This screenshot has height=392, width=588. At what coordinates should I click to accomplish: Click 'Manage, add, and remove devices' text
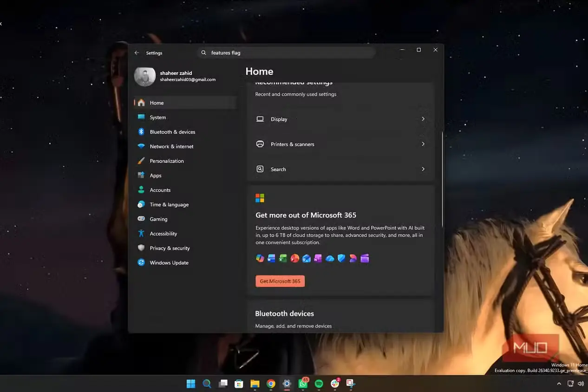coord(294,326)
